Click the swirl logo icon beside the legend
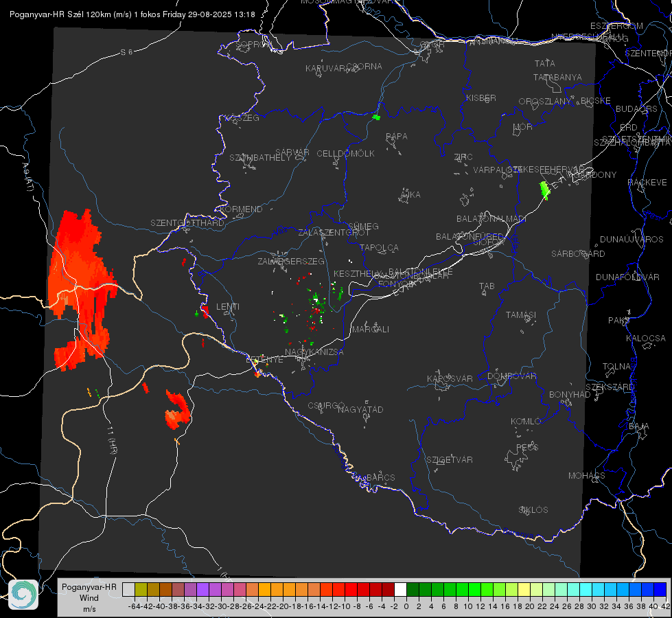Image resolution: width=672 pixels, height=618 pixels. [23, 595]
